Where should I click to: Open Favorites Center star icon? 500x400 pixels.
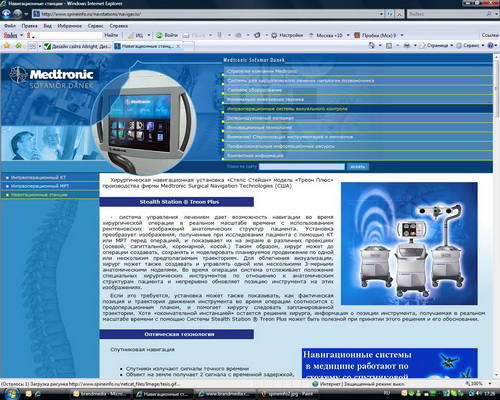pyautogui.click(x=6, y=46)
